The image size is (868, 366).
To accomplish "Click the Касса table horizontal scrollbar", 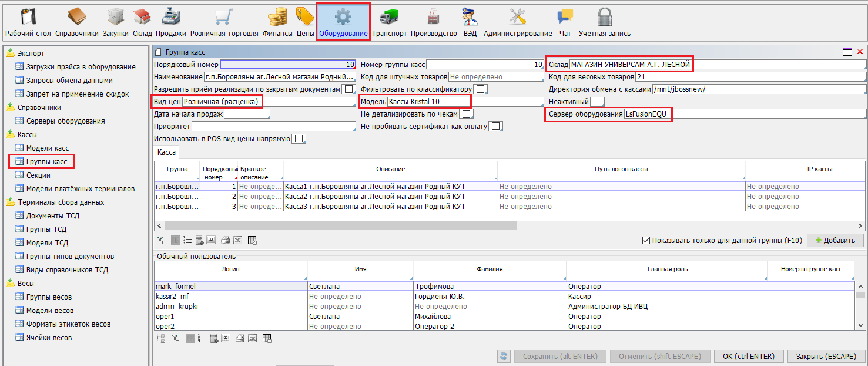I will pos(340,226).
